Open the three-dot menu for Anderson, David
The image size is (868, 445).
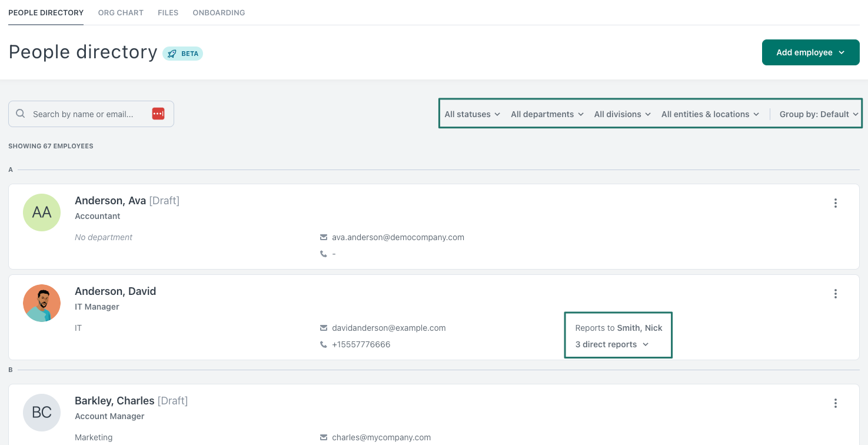835,294
